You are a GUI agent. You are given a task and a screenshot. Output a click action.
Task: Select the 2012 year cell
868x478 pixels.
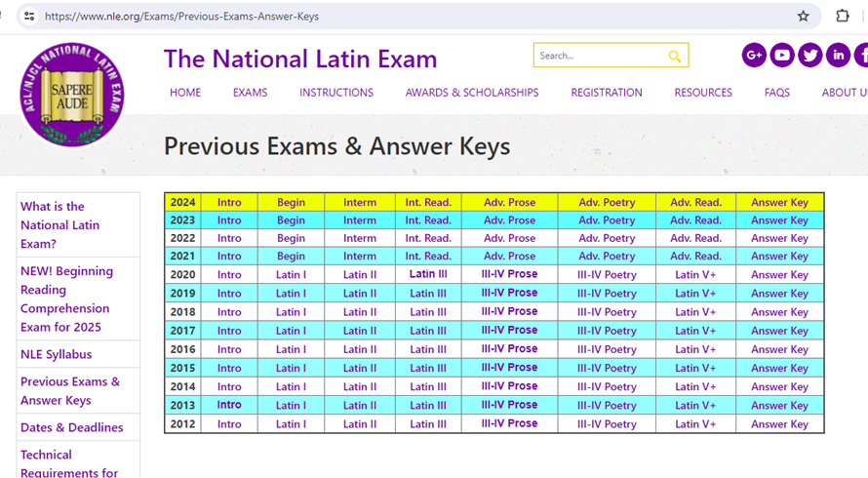(182, 424)
